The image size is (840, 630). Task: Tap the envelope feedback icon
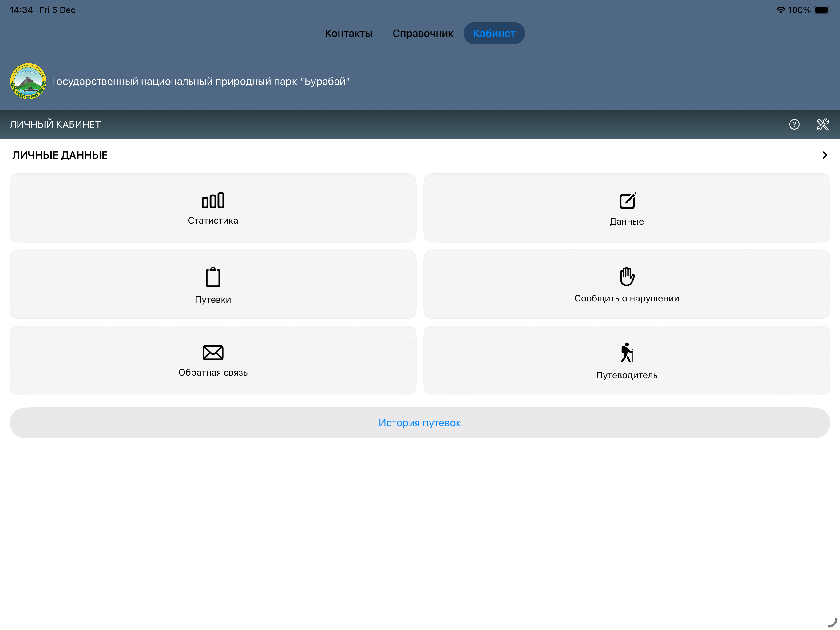tap(213, 353)
